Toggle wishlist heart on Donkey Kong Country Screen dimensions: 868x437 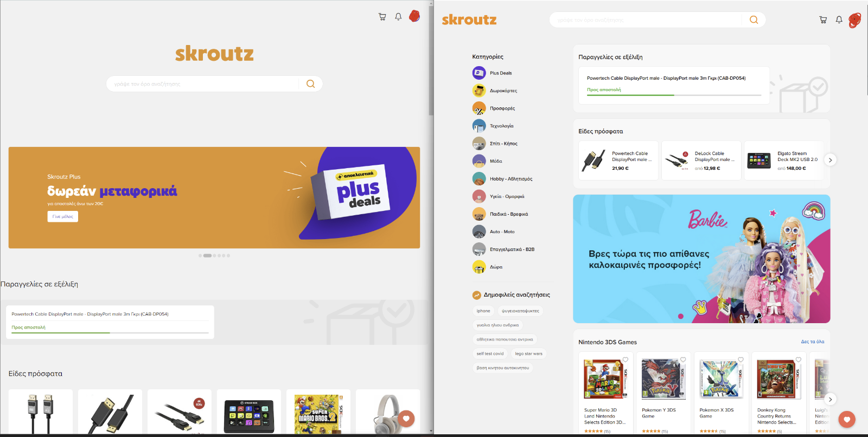[799, 359]
